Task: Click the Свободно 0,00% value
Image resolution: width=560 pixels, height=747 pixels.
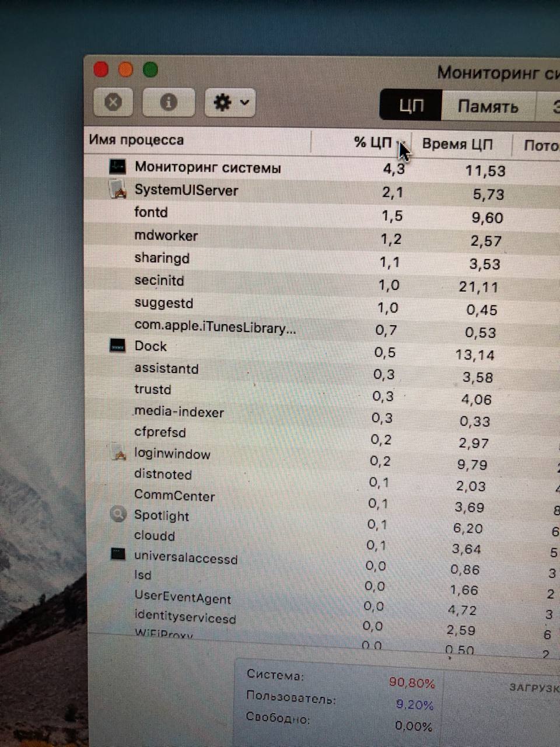Action: click(x=414, y=727)
